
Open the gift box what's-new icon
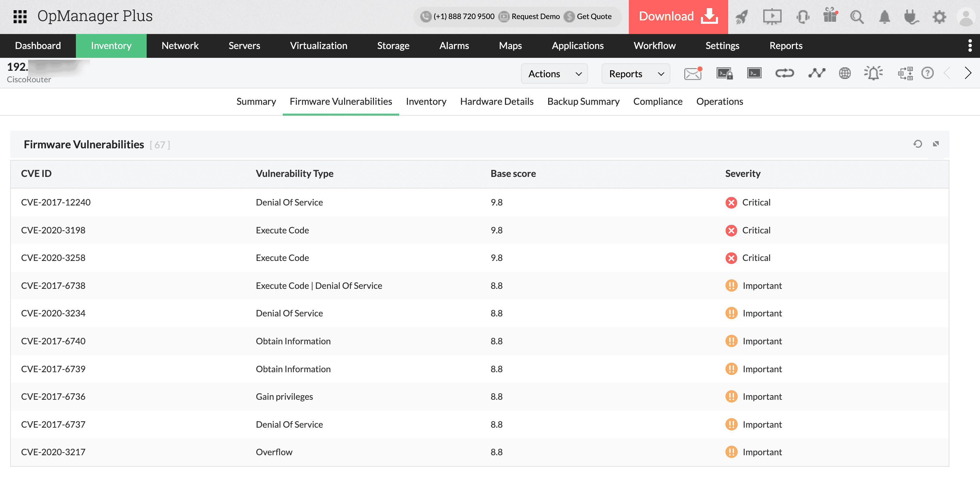pos(830,16)
